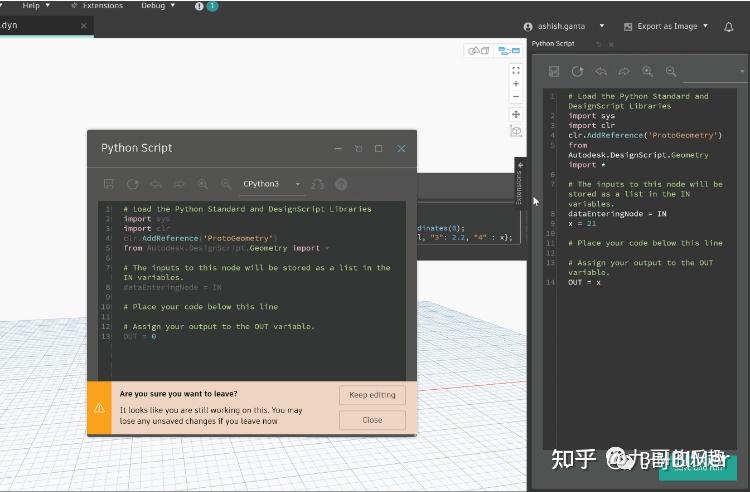Click the 'OUT = x' line in the docked editor
Viewport: 750px width, 492px height.
584,283
